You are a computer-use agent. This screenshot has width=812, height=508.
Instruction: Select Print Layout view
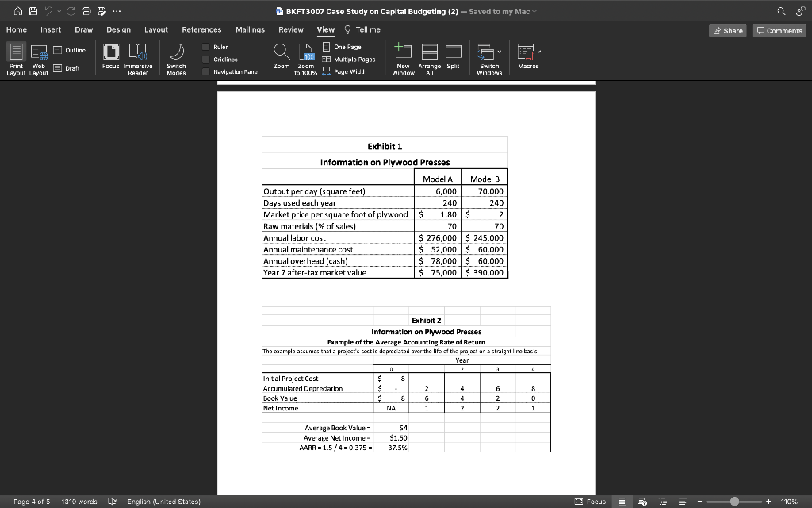pos(16,59)
